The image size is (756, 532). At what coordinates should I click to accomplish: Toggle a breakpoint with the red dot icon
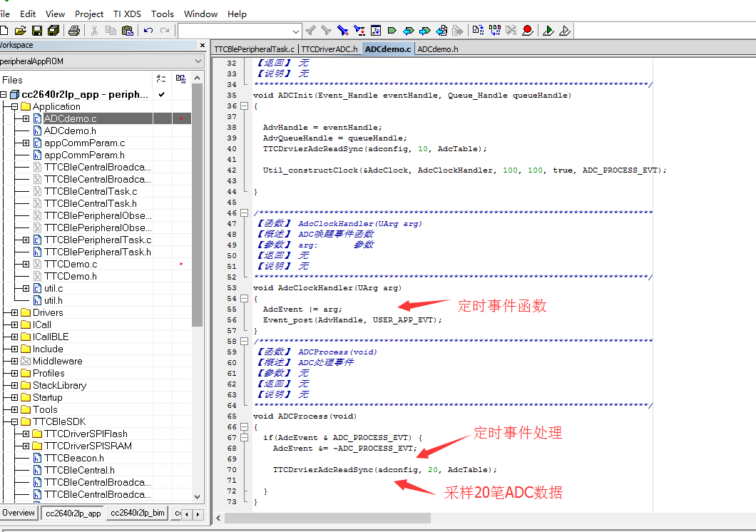(528, 31)
